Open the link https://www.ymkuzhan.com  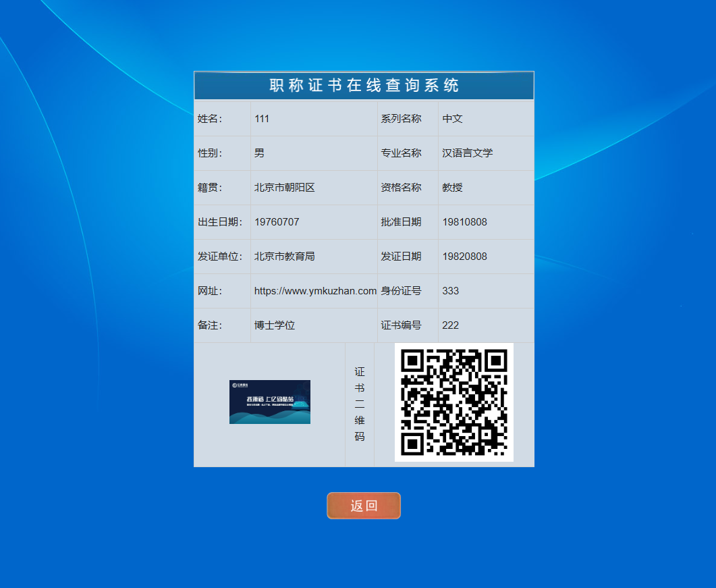[x=313, y=291]
